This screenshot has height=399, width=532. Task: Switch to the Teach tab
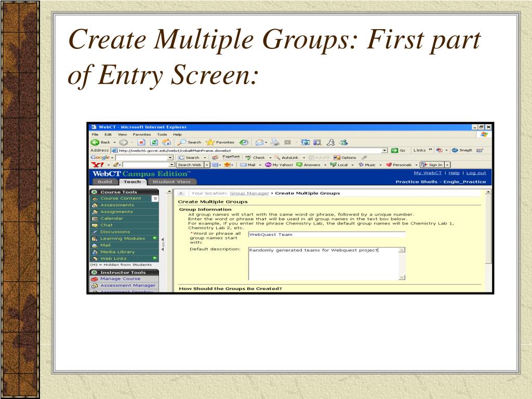click(x=132, y=182)
